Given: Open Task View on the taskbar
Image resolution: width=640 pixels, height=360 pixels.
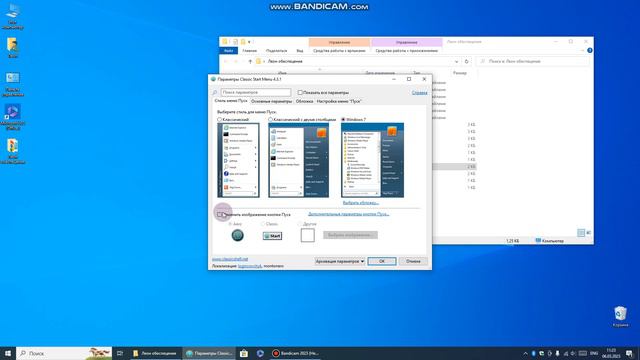Looking at the screenshot, I should click(120, 353).
